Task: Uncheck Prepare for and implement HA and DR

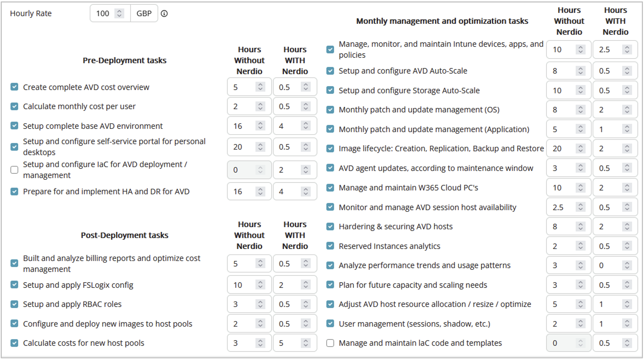Action: (x=14, y=191)
